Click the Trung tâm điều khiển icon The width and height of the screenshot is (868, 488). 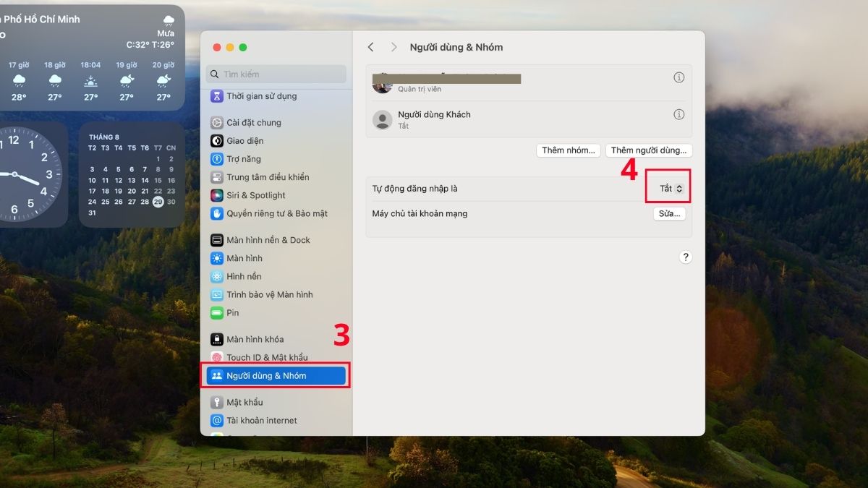(x=216, y=177)
